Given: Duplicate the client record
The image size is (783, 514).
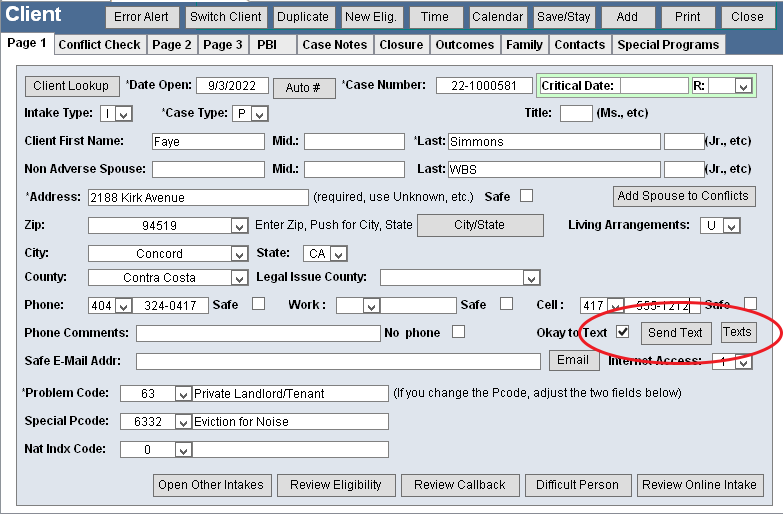Looking at the screenshot, I should pyautogui.click(x=303, y=17).
